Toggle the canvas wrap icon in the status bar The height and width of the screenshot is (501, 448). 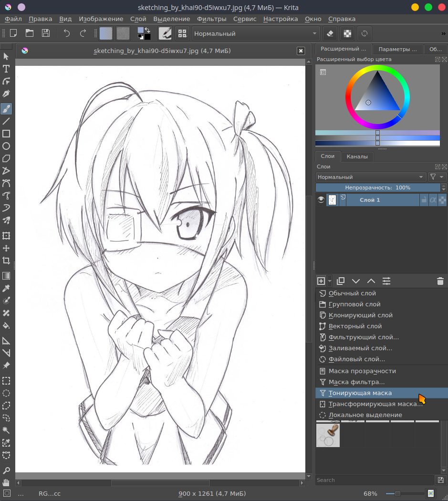pyautogui.click(x=431, y=493)
